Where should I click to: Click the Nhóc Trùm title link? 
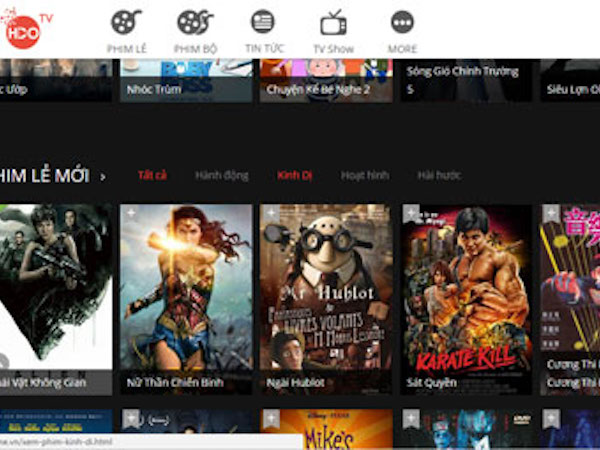(x=152, y=89)
